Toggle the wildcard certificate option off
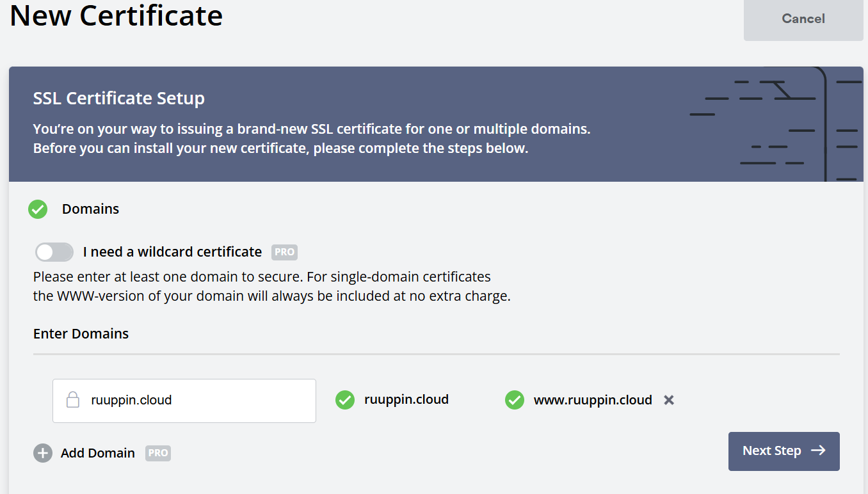 pos(54,251)
